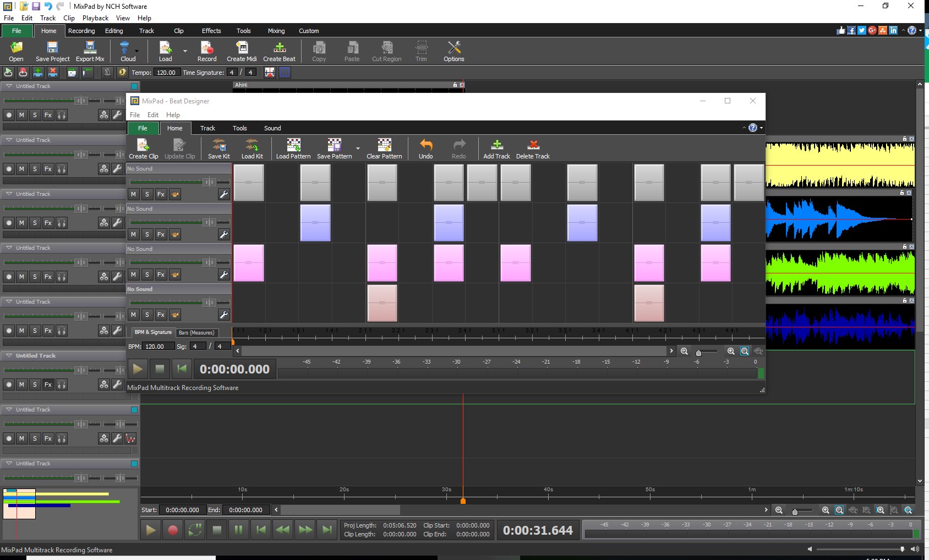
Task: Open the Save Pattern dropdown arrow
Action: 358,149
